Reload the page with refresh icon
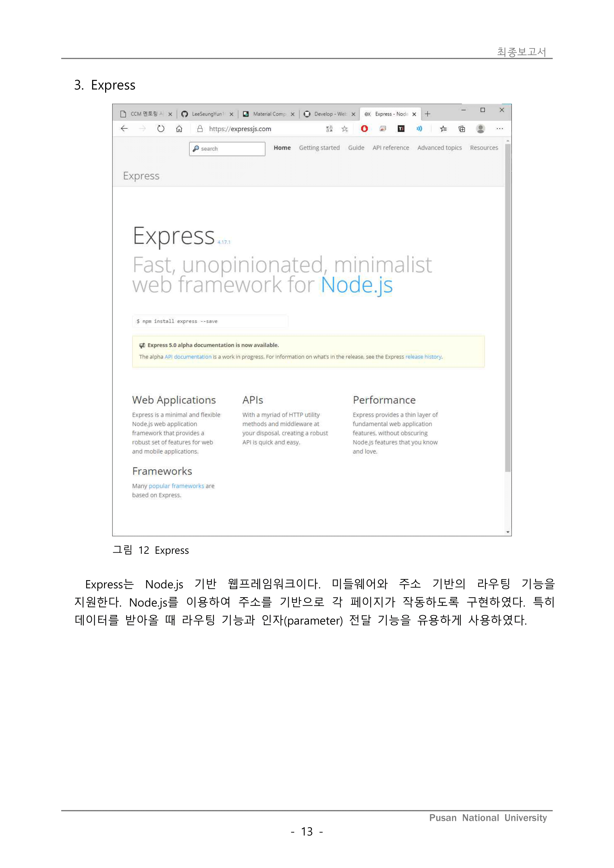 [x=161, y=129]
